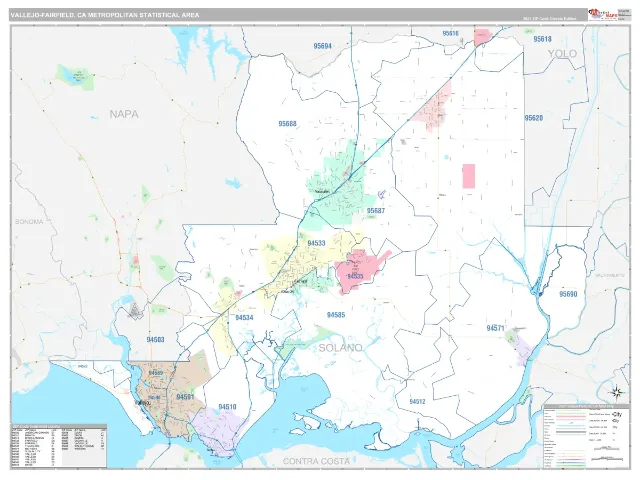Click ZIP code 94503 label
Viewport: 640px width, 480px height.
(x=155, y=340)
